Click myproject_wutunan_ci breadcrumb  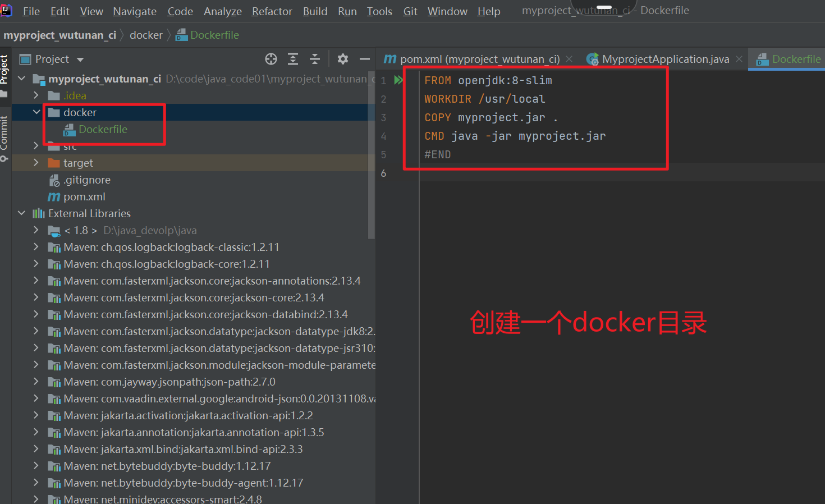(59, 35)
